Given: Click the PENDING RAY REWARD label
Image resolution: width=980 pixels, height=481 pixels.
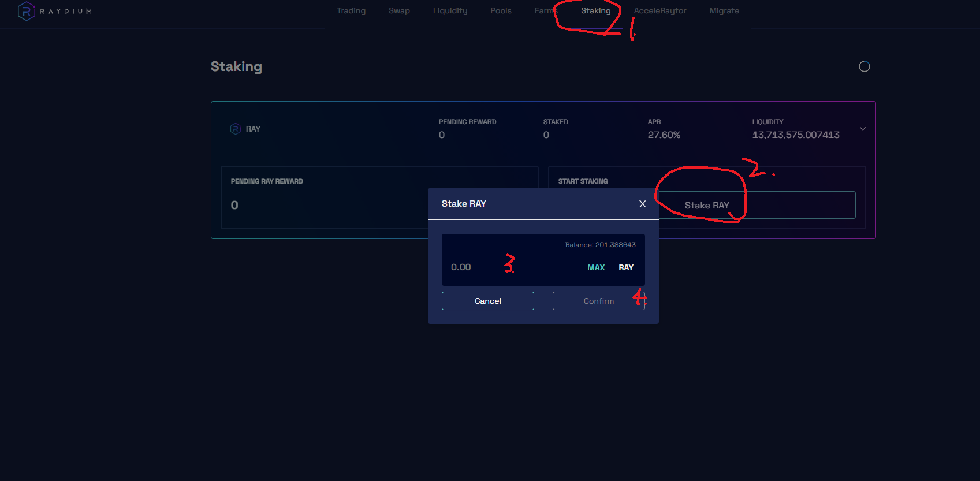Looking at the screenshot, I should (x=267, y=181).
